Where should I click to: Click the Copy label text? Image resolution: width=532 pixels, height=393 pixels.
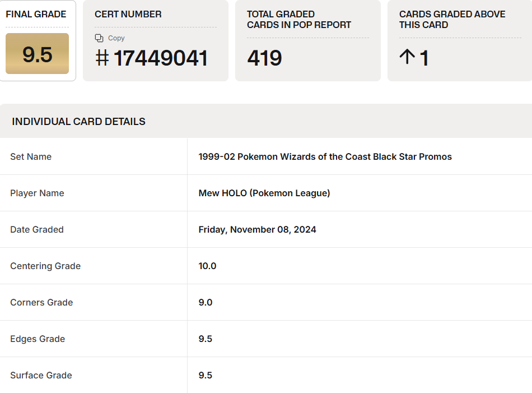pyautogui.click(x=116, y=38)
